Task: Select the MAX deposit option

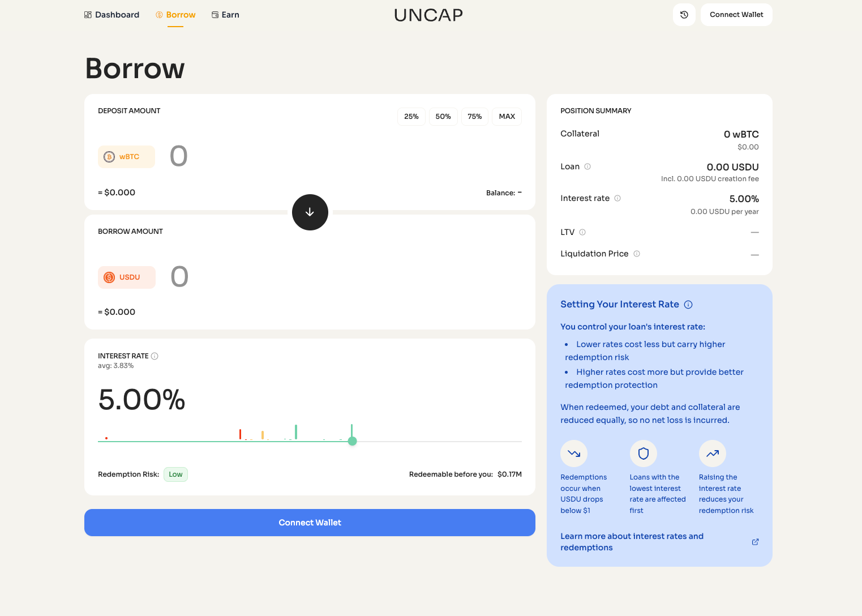Action: pyautogui.click(x=507, y=116)
